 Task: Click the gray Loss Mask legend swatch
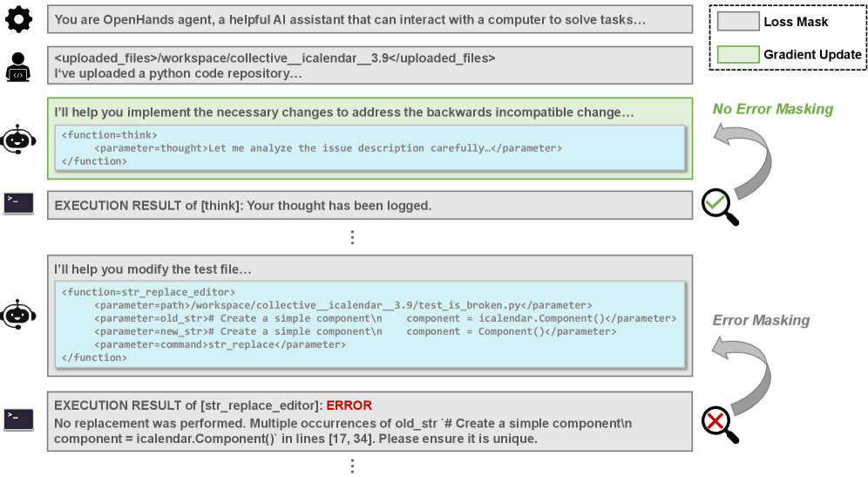pyautogui.click(x=737, y=24)
